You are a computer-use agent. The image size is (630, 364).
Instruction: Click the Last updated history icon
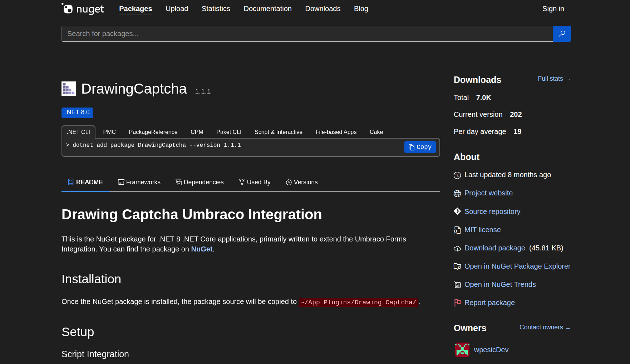457,175
